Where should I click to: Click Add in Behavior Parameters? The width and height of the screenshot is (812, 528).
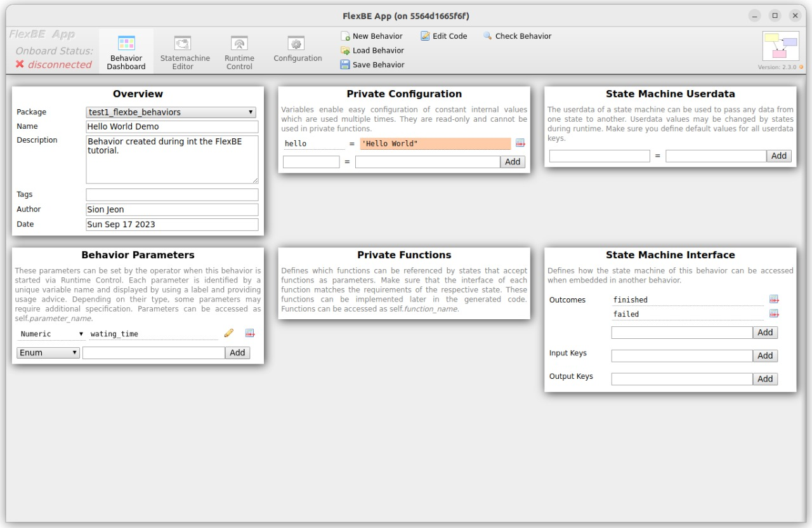coord(237,353)
